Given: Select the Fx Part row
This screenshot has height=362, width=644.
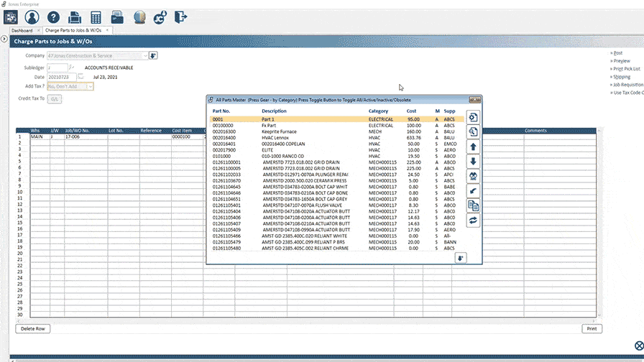Looking at the screenshot, I should pyautogui.click(x=337, y=125).
